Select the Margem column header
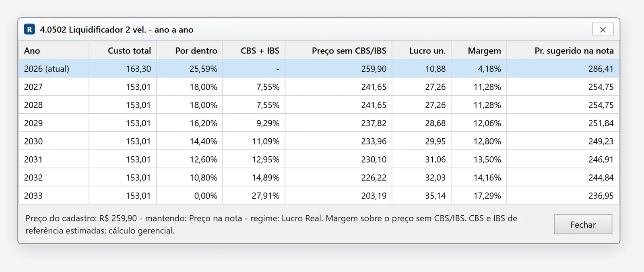This screenshot has width=644, height=272. pyautogui.click(x=479, y=51)
